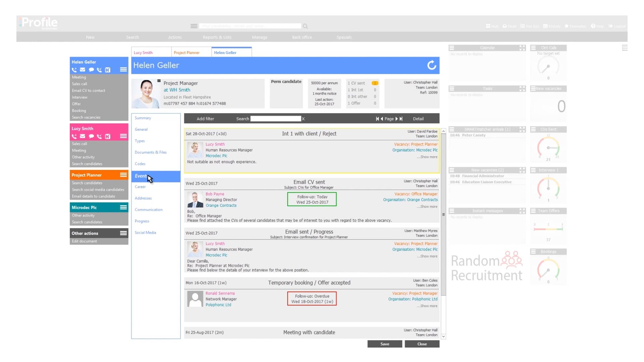Select Career in the record sidebar
Screen dimensions: 644x362
pos(140,187)
